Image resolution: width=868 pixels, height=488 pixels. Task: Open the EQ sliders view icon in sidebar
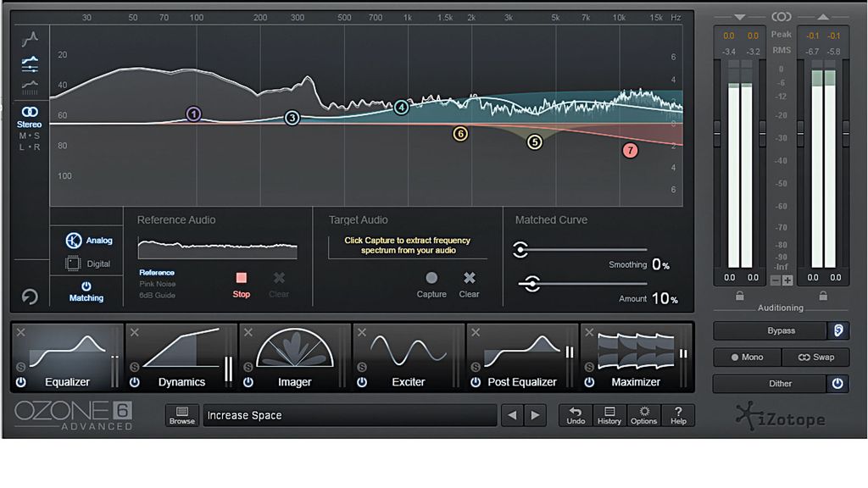point(29,65)
